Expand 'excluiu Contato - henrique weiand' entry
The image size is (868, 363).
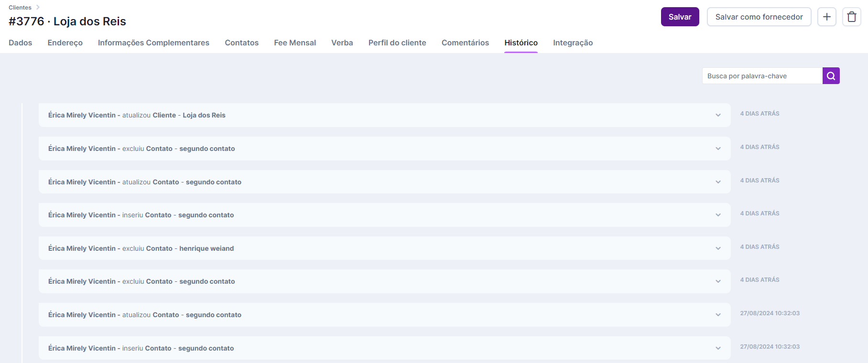[718, 248]
